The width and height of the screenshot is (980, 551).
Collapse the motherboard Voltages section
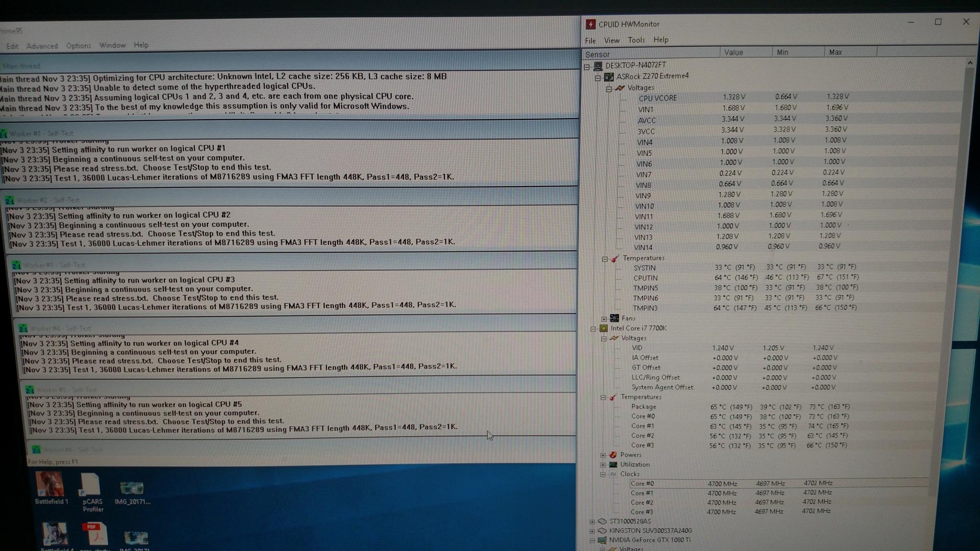(x=609, y=89)
